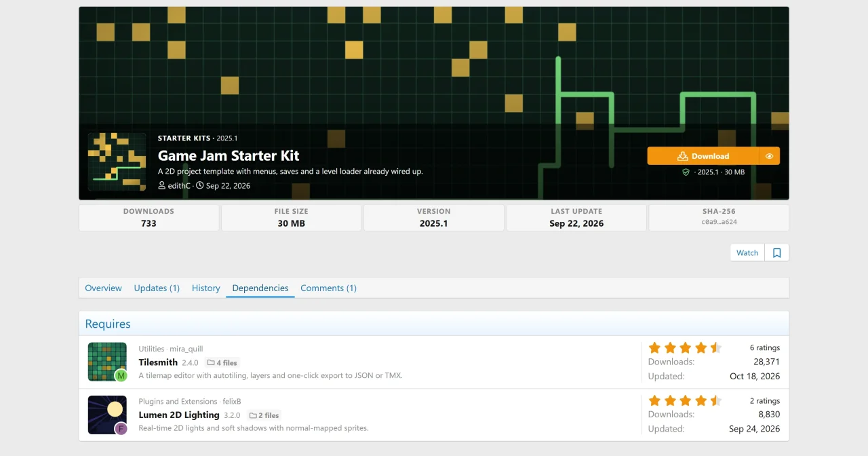
Task: Click the Lumen 2D Lighting resource thumbnail
Action: click(x=107, y=415)
